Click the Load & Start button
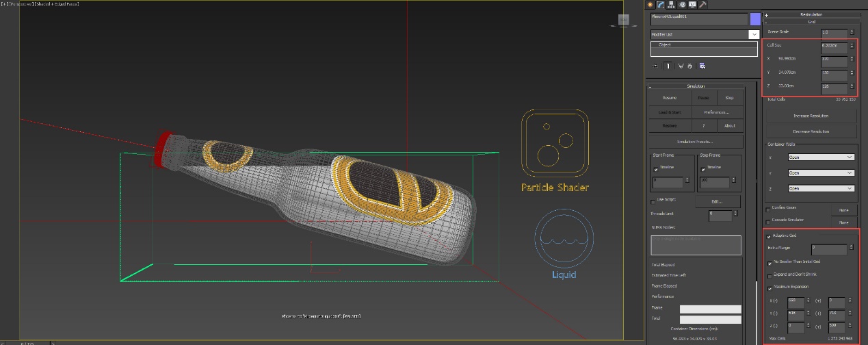Viewport: 868px width, 345px height. pos(670,112)
